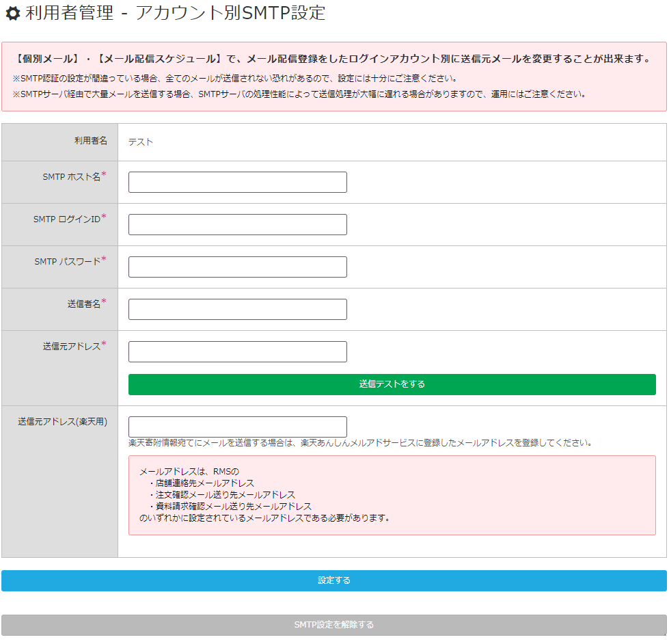This screenshot has height=644, width=669.
Task: Click into the SMTP ログインID text box
Action: pyautogui.click(x=237, y=225)
